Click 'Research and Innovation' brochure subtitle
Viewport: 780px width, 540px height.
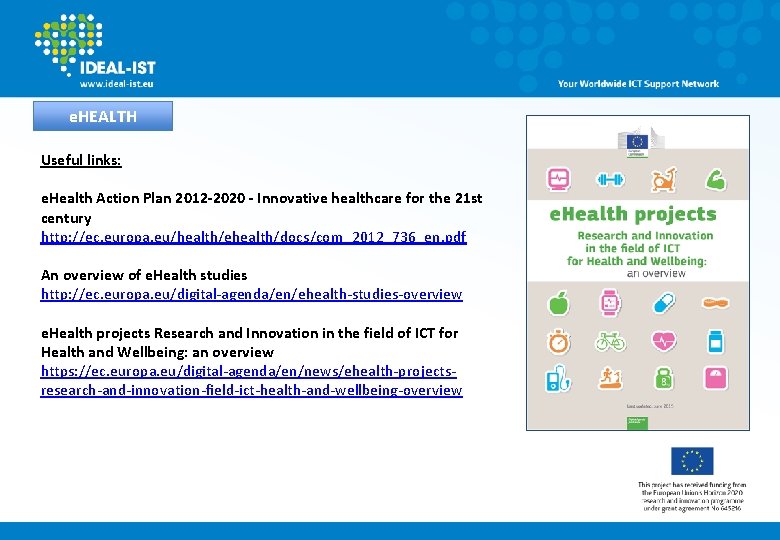[645, 236]
